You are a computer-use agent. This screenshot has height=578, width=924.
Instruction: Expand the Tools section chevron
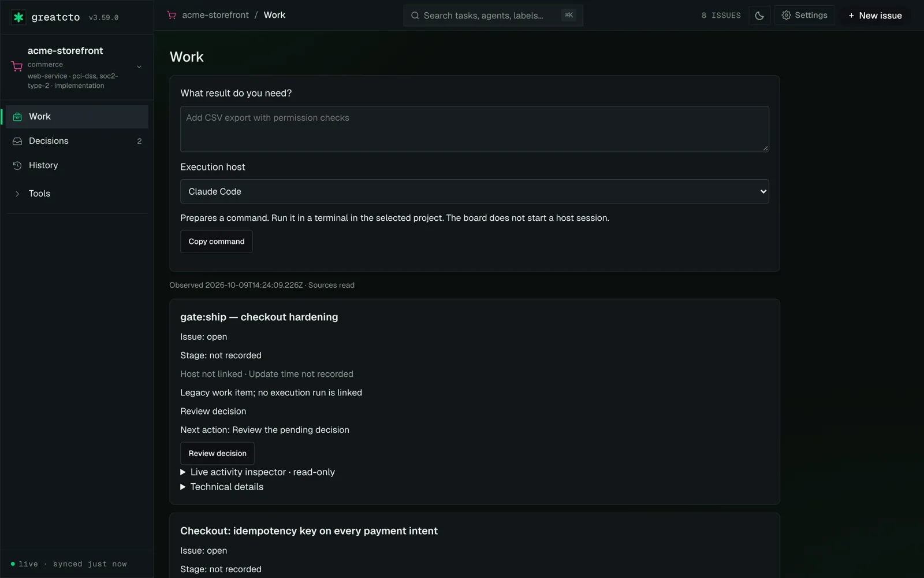point(17,194)
